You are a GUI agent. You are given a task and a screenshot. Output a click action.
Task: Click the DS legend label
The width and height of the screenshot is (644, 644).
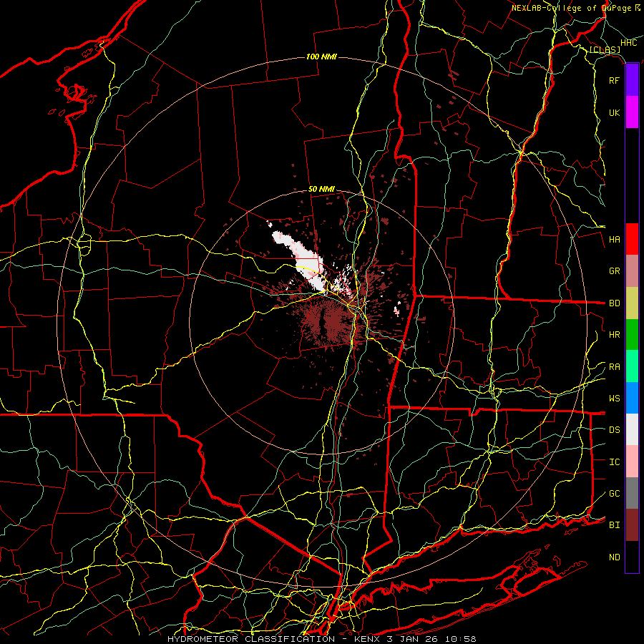[x=615, y=430]
